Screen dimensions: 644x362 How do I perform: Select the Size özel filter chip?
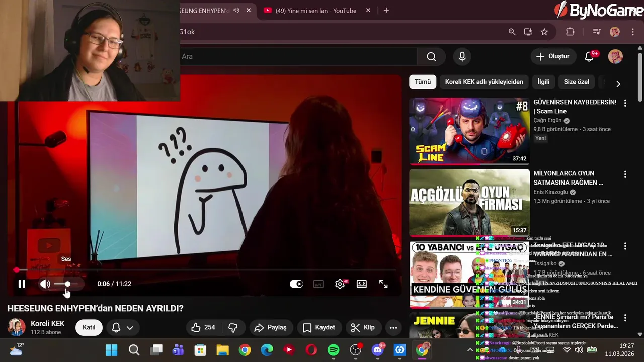pyautogui.click(x=576, y=82)
